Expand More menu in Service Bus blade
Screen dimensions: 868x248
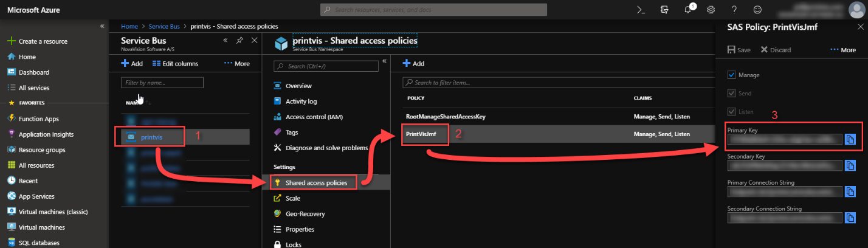coord(237,63)
